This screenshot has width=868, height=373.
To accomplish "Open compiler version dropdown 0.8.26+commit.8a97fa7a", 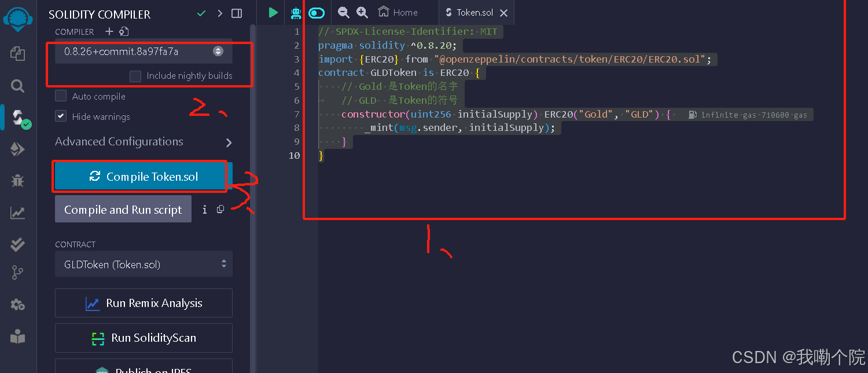I will point(144,51).
